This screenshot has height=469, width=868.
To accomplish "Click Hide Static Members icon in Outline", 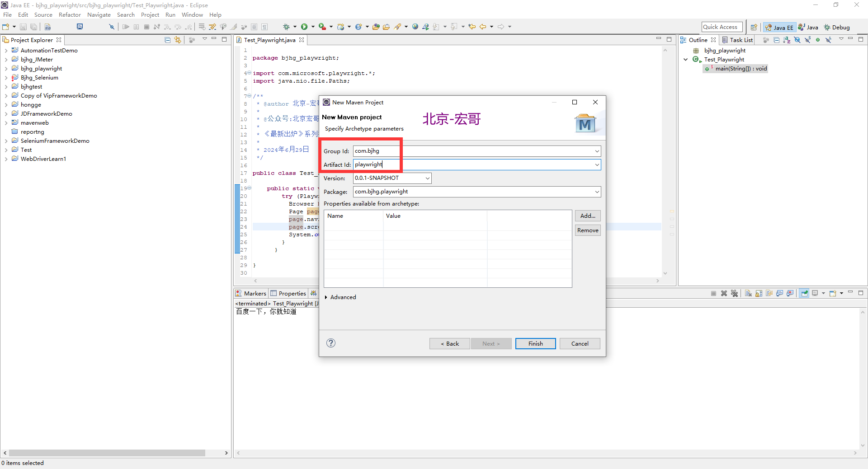I will point(807,40).
